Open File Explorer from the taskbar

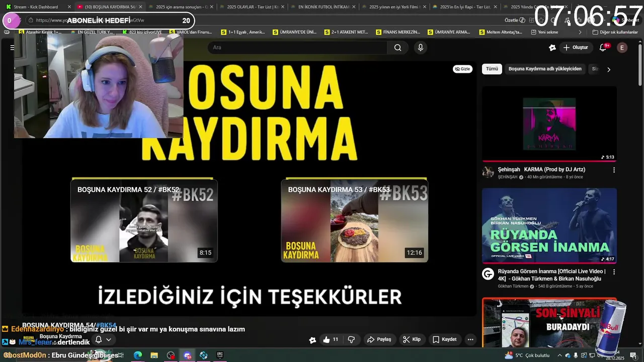pyautogui.click(x=154, y=355)
